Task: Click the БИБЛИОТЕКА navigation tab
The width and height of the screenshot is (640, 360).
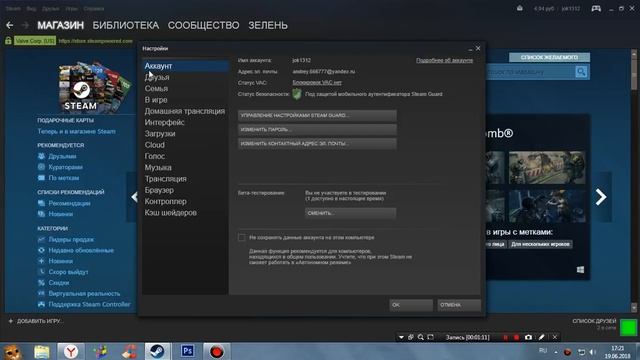Action: click(x=126, y=25)
